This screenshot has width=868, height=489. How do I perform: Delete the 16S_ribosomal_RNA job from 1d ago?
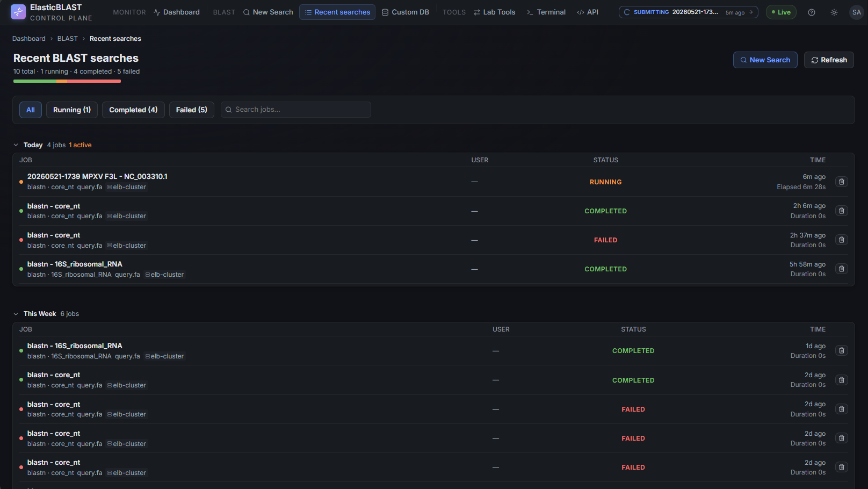pyautogui.click(x=842, y=350)
